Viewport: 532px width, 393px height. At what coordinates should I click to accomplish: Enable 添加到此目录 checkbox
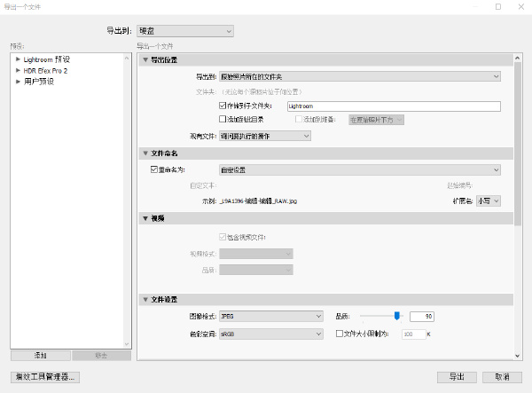[x=223, y=118]
